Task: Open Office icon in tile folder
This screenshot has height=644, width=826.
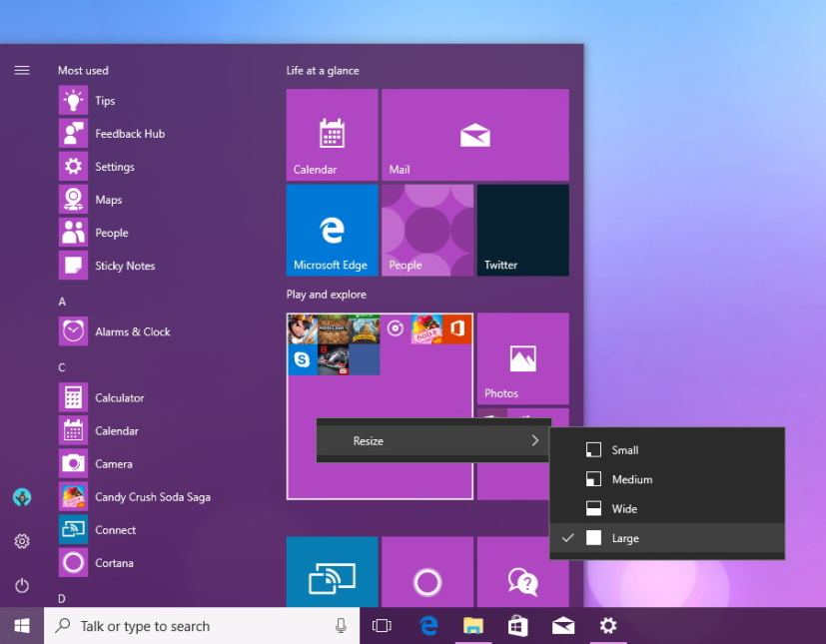Action: [456, 329]
